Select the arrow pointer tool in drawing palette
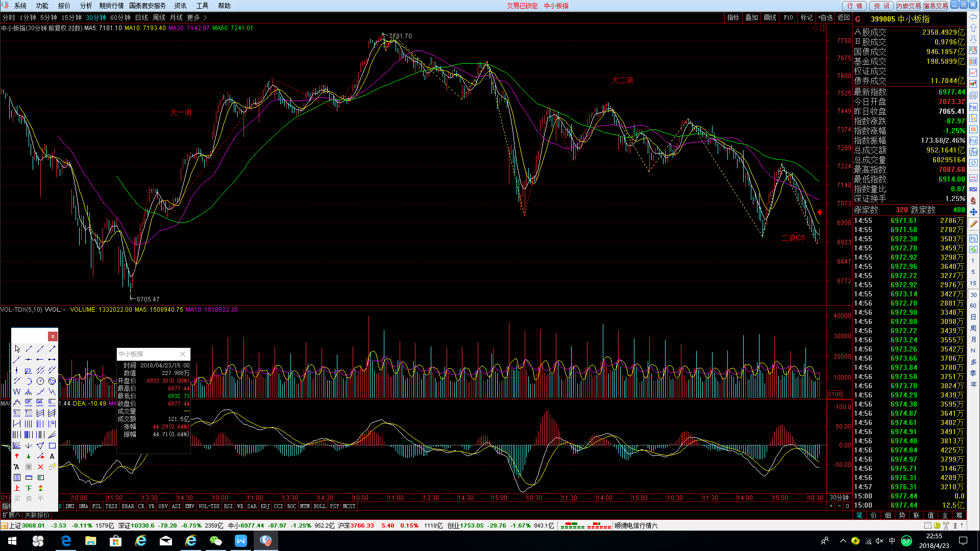The width and height of the screenshot is (980, 551). [17, 348]
